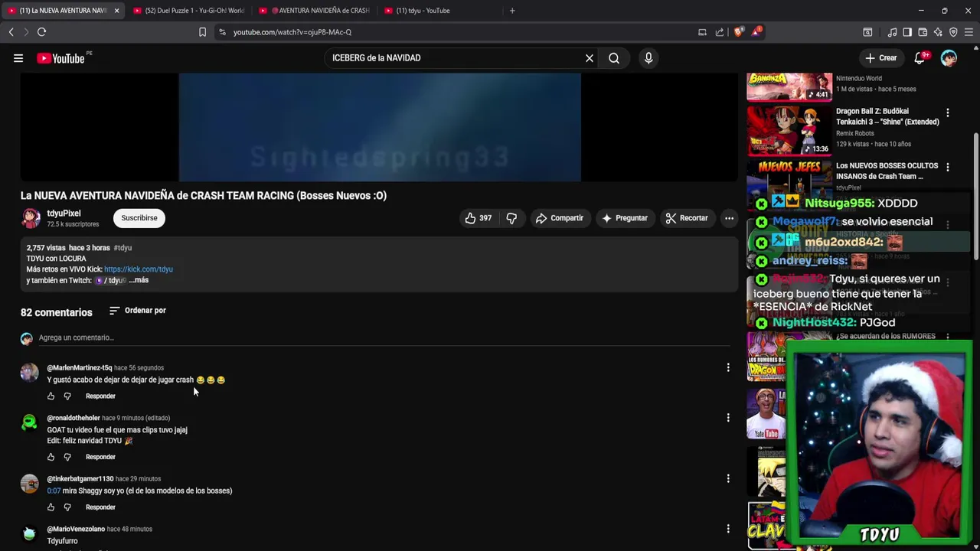Image resolution: width=980 pixels, height=551 pixels.
Task: Click Recortar to clip the video
Action: (687, 218)
